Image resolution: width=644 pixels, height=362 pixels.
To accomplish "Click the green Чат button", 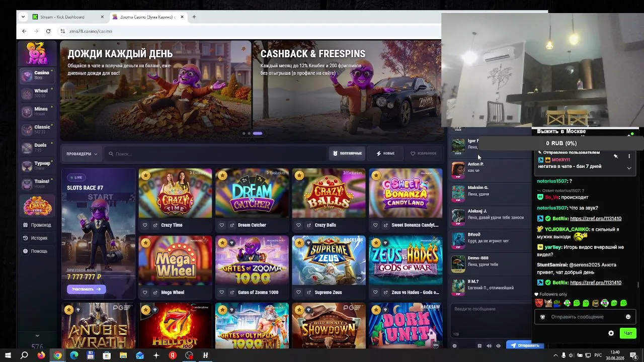I will click(628, 333).
